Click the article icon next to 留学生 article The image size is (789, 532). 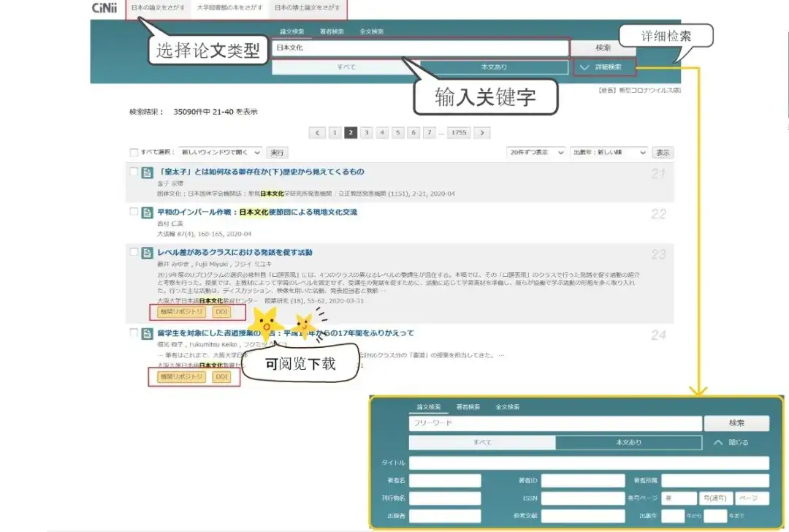[x=146, y=332]
